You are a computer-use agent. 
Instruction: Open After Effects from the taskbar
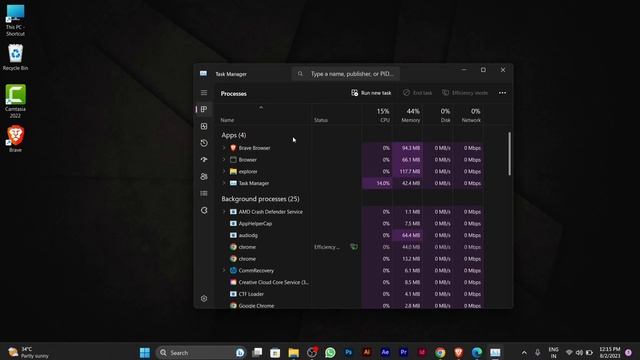coord(385,353)
